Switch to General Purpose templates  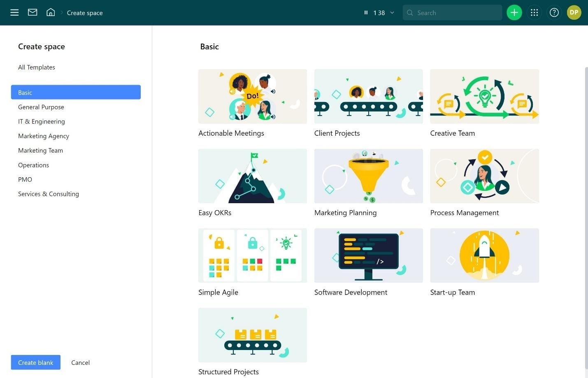point(41,107)
